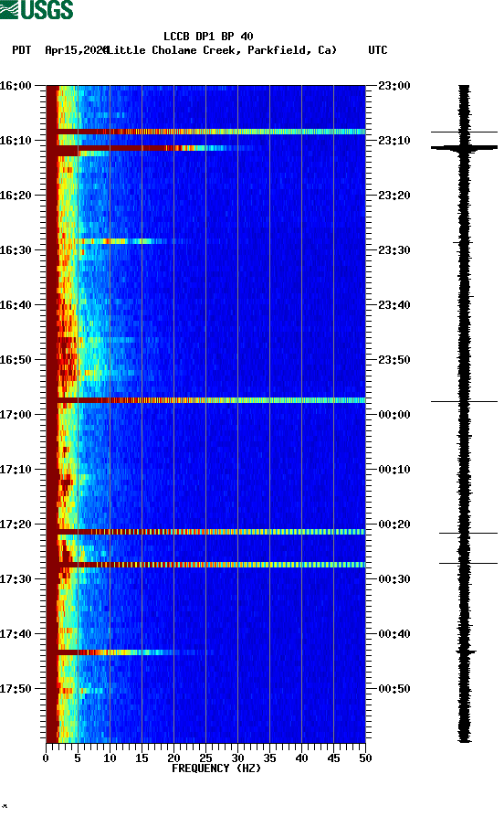Click the '00:30' UTC time label
Viewport: 504px width, 816px height.
click(394, 579)
